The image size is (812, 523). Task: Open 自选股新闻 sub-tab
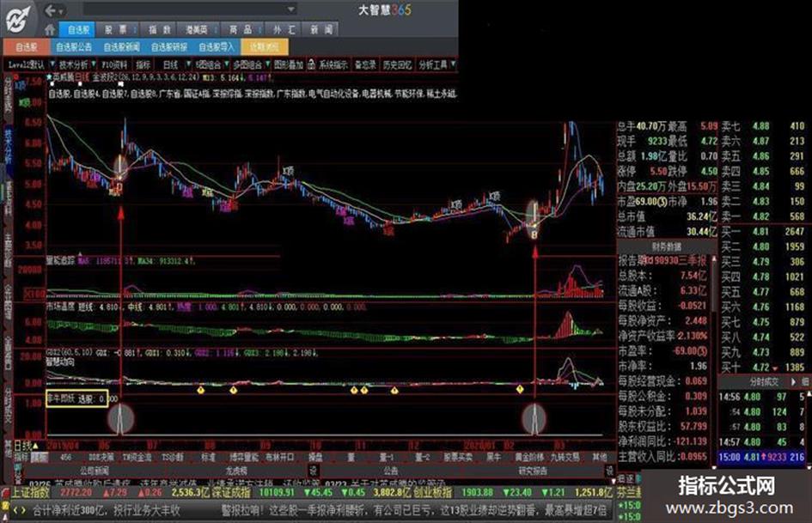click(x=121, y=47)
